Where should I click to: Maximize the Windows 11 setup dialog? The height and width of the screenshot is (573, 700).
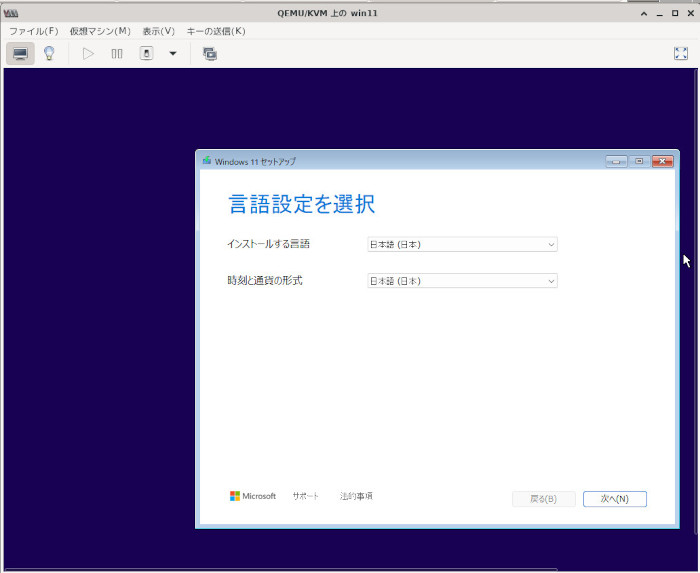tap(639, 161)
